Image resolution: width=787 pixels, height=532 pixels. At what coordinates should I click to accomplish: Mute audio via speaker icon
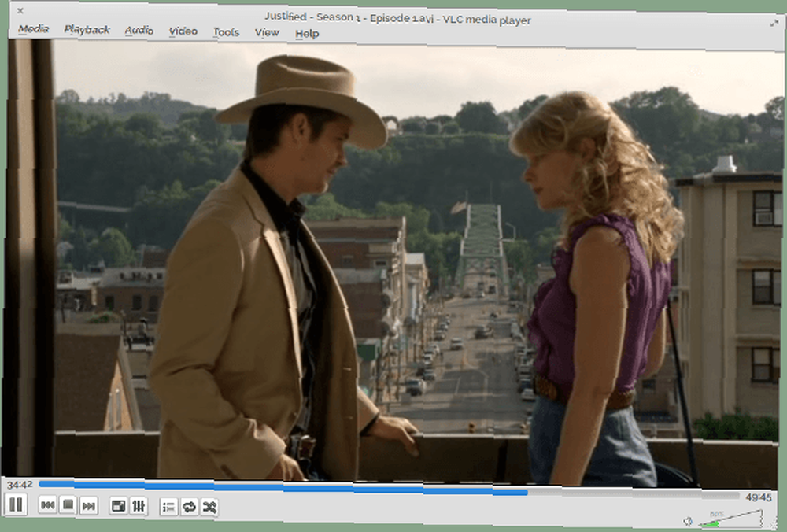coord(688,522)
